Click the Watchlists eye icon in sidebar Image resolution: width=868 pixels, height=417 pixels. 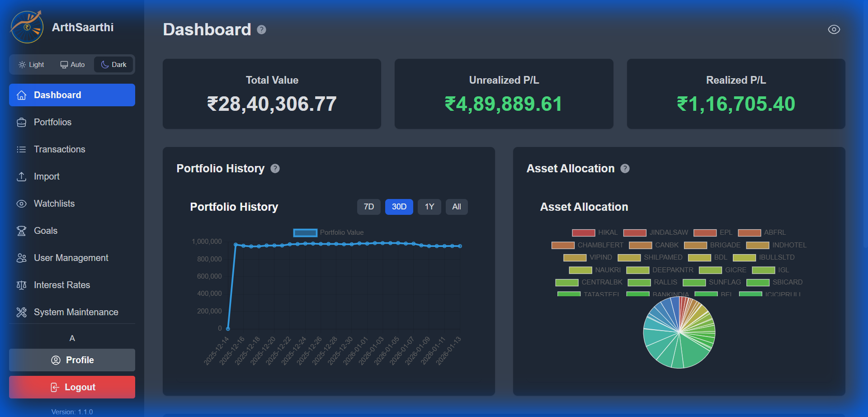click(21, 204)
